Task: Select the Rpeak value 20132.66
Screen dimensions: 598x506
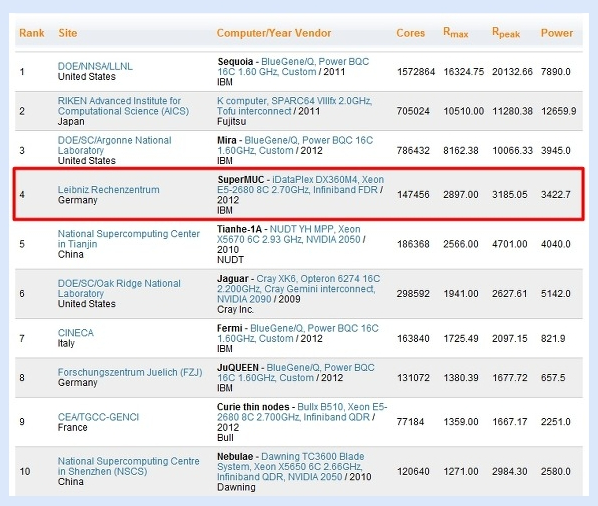Action: [512, 72]
